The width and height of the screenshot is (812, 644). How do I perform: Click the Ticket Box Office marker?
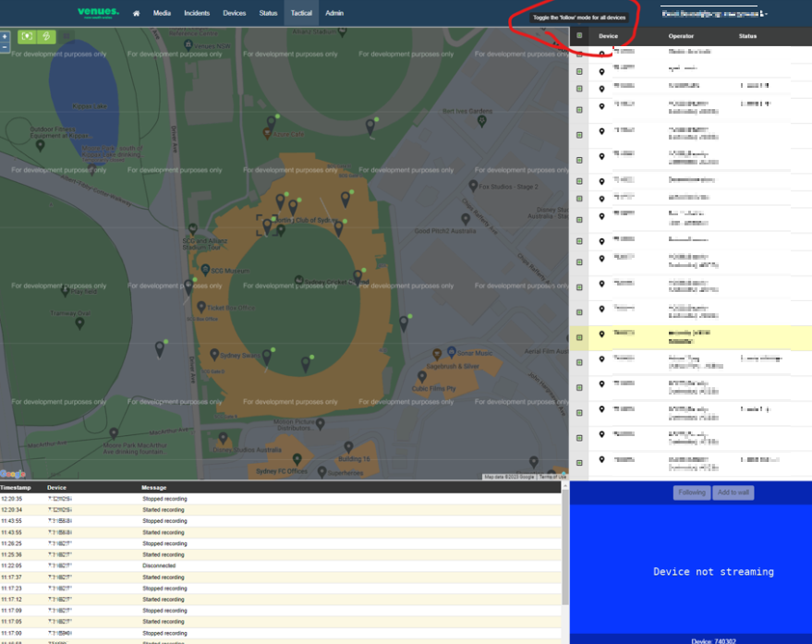click(x=201, y=307)
